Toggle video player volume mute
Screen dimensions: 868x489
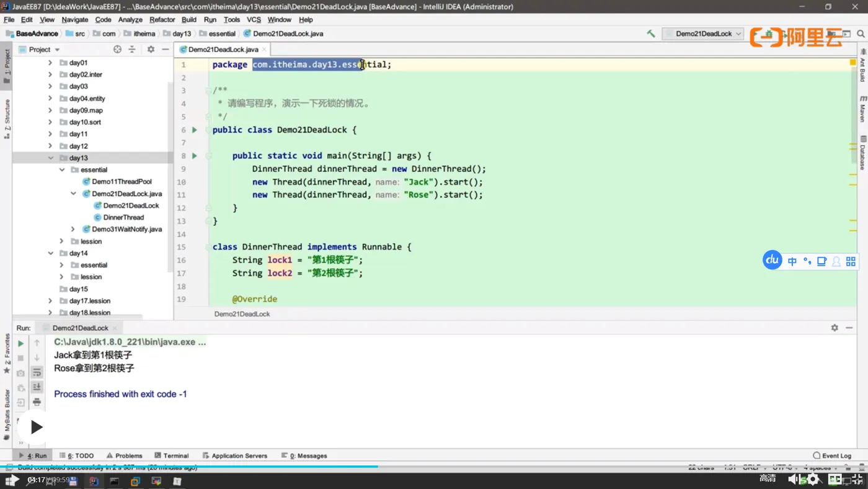793,478
